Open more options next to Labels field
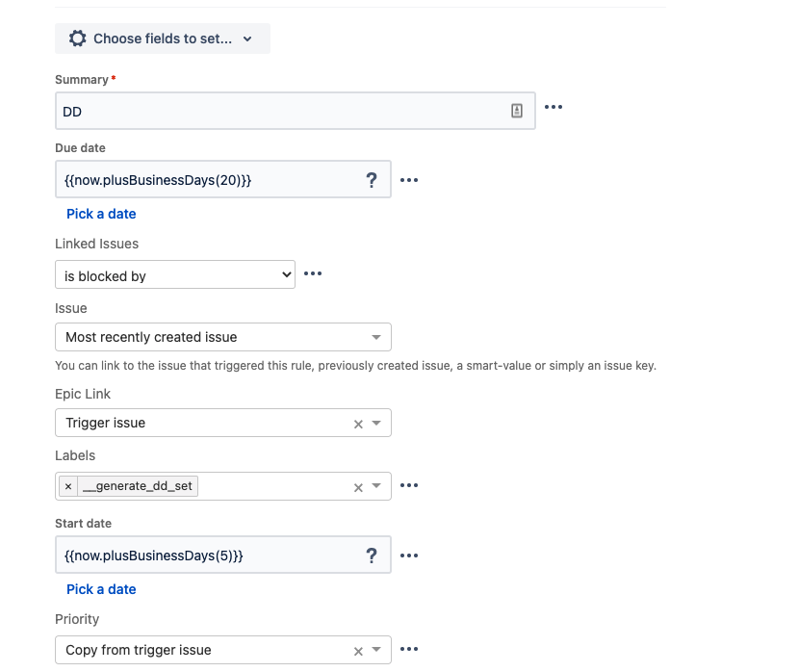 tap(409, 485)
